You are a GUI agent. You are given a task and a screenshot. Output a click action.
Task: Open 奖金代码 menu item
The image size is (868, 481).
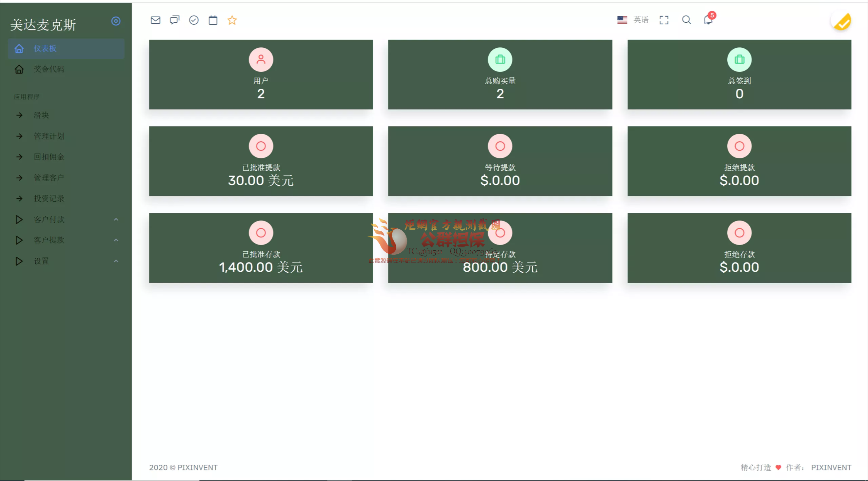[x=49, y=69]
